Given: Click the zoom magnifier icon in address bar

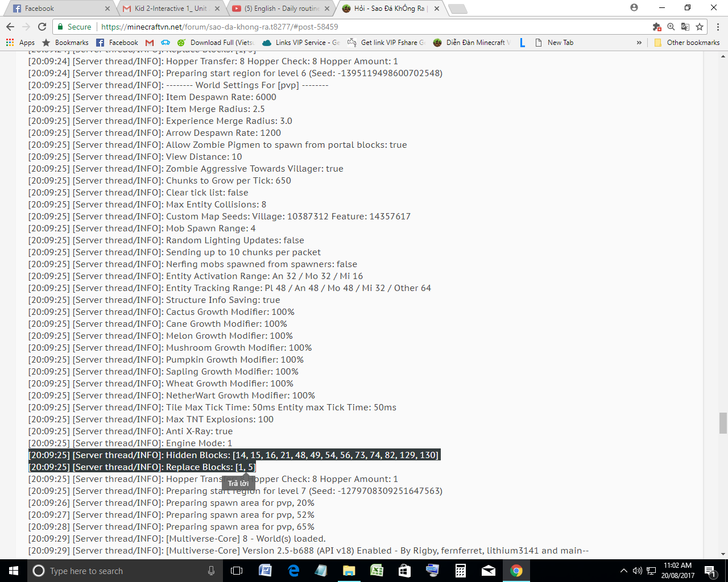Looking at the screenshot, I should [671, 27].
